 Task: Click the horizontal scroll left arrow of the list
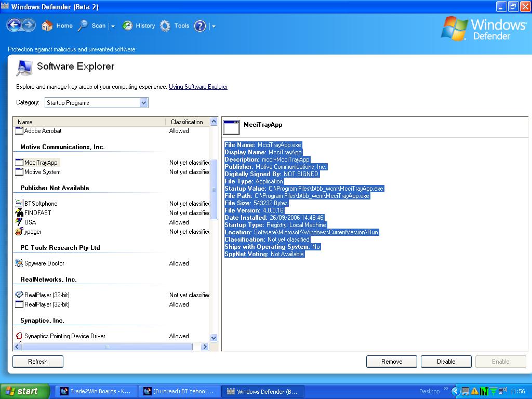(17, 347)
